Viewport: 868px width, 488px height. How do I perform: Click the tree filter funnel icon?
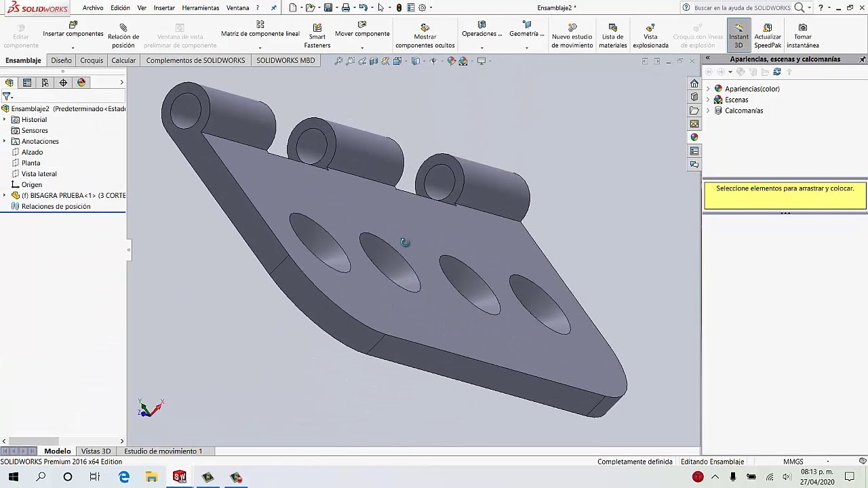click(7, 97)
